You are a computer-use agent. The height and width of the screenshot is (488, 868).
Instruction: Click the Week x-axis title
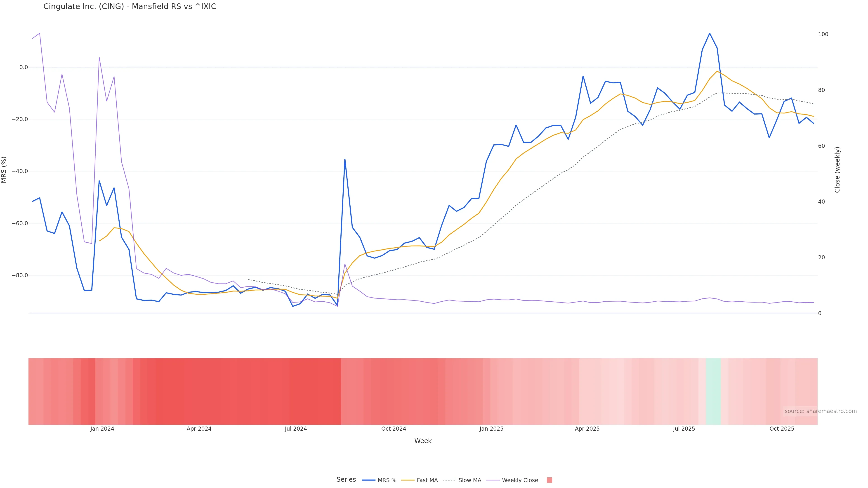pos(423,441)
